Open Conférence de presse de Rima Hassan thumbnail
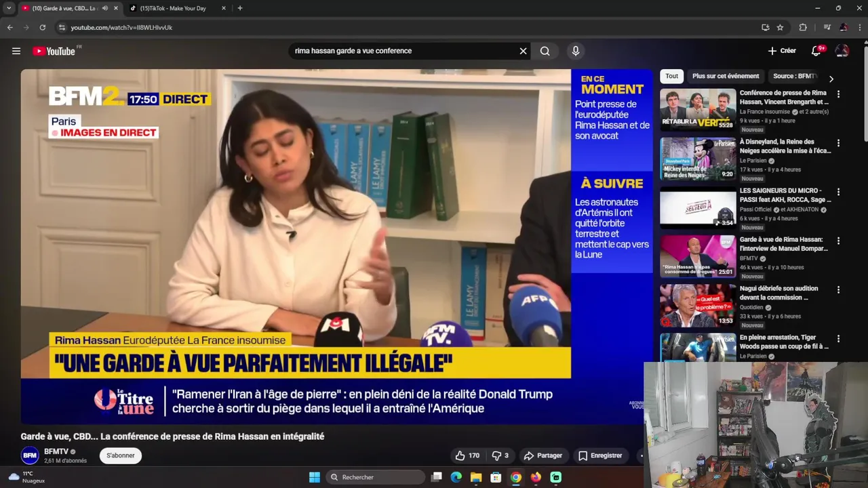The height and width of the screenshot is (488, 868). [x=698, y=110]
